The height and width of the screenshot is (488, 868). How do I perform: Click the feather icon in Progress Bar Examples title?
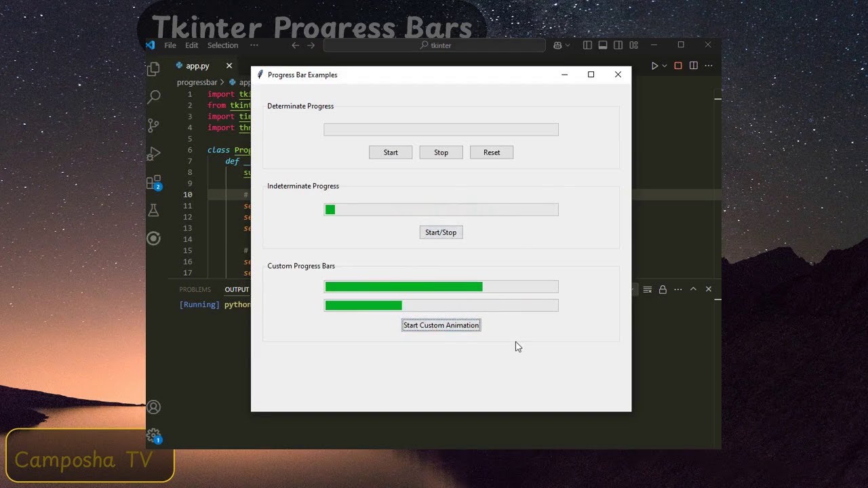coord(260,75)
